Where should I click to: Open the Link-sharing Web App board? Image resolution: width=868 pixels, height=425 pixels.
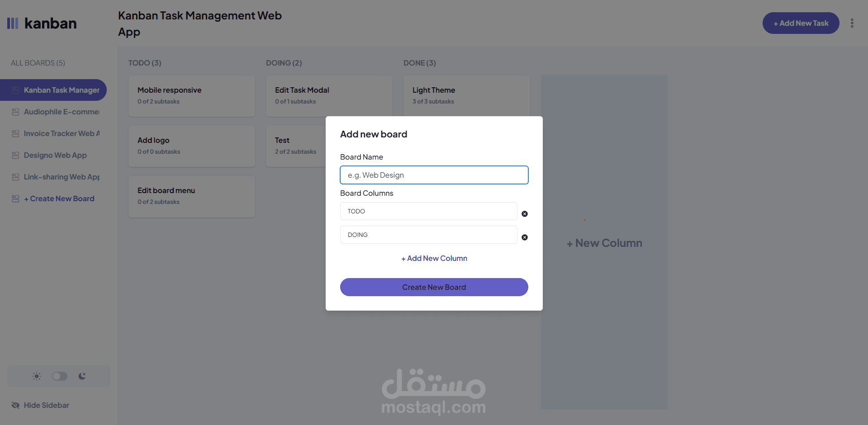click(61, 177)
